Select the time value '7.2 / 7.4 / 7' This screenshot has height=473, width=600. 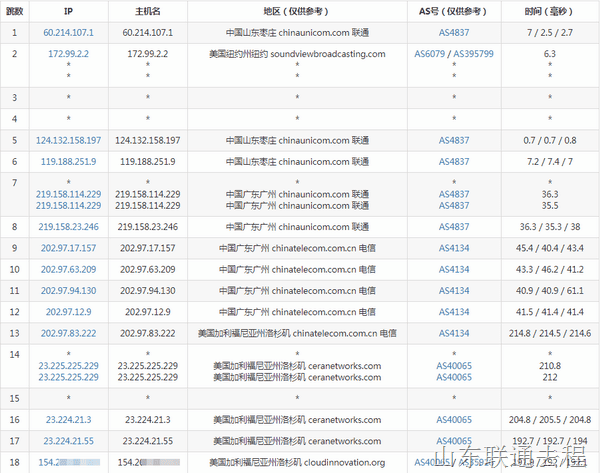550,162
